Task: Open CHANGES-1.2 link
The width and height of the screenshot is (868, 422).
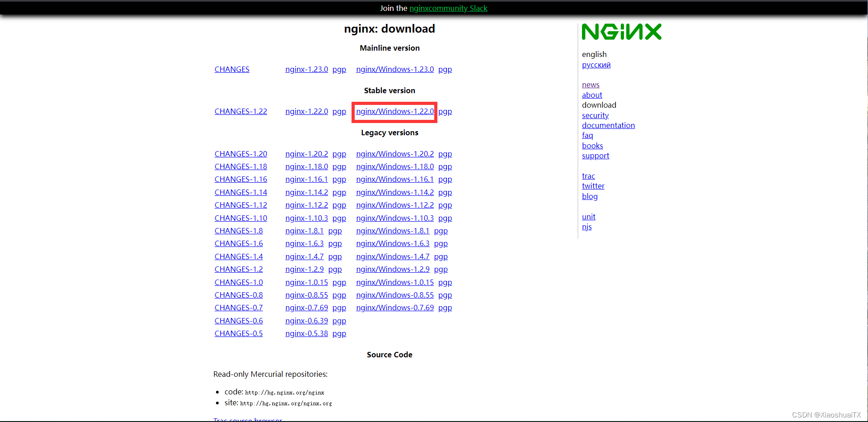Action: pyautogui.click(x=239, y=269)
